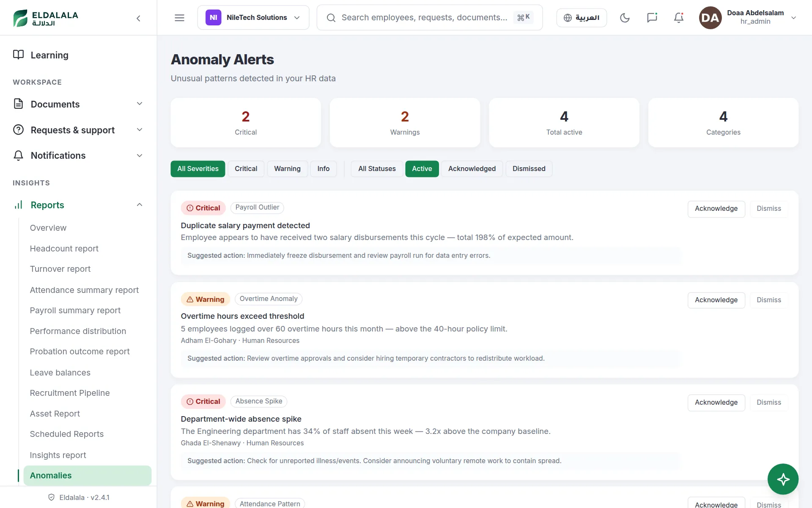The height and width of the screenshot is (508, 812).
Task: Show Dismissed alerts filter
Action: click(x=529, y=169)
